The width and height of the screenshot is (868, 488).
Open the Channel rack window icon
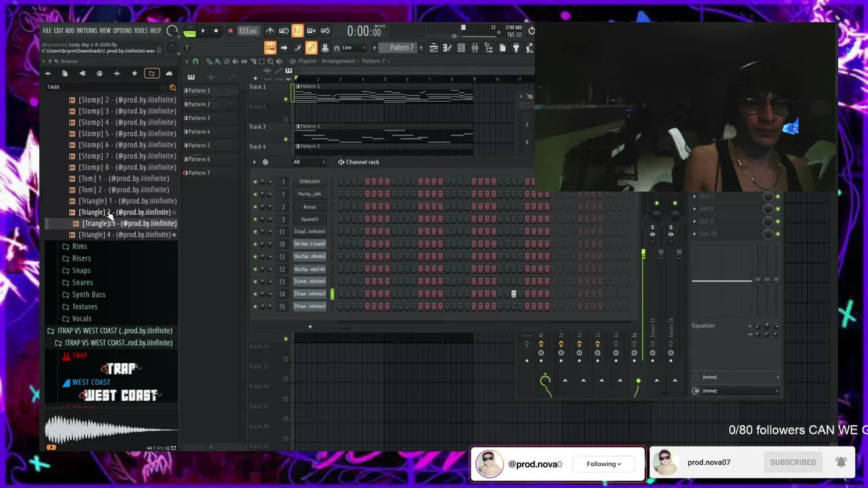tap(461, 47)
